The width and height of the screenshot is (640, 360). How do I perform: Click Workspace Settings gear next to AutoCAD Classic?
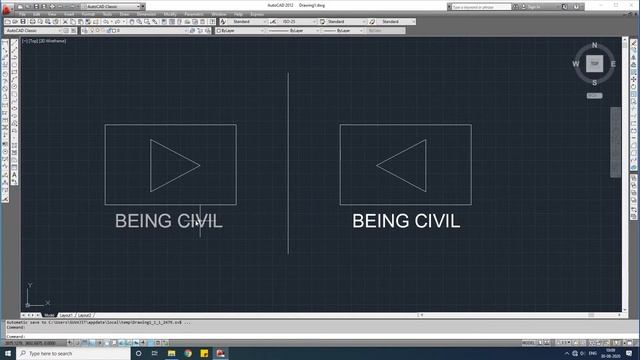pos(67,31)
